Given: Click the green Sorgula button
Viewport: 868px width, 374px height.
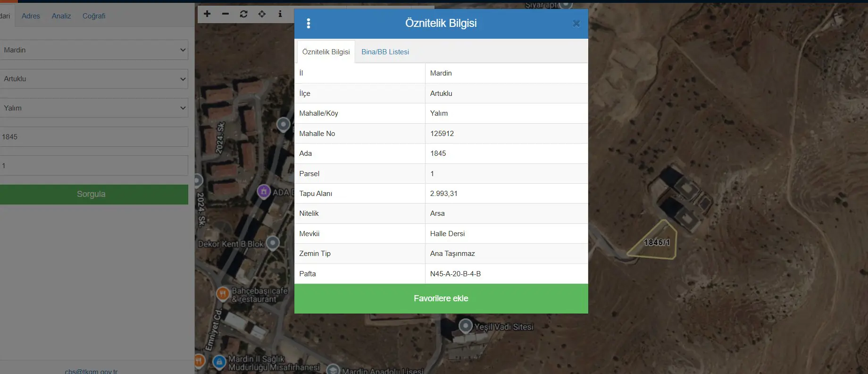Looking at the screenshot, I should [x=94, y=194].
